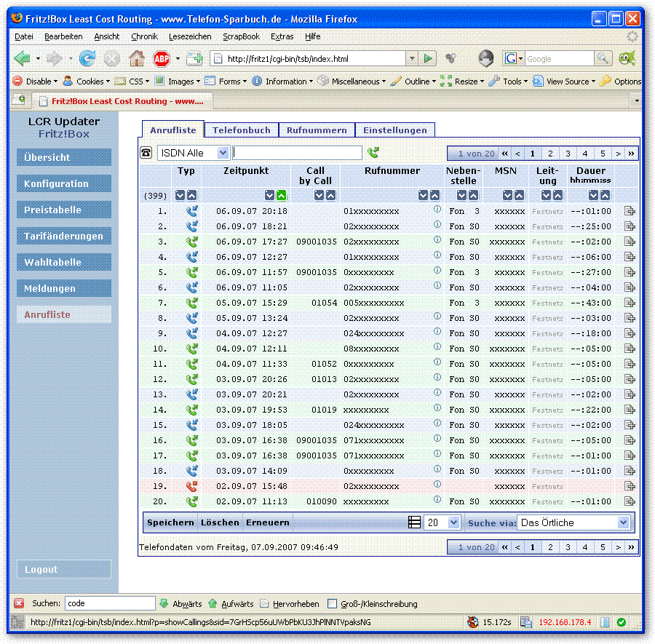
Task: Toggle the Groß-/Kleinschreibung checkbox
Action: click(332, 603)
